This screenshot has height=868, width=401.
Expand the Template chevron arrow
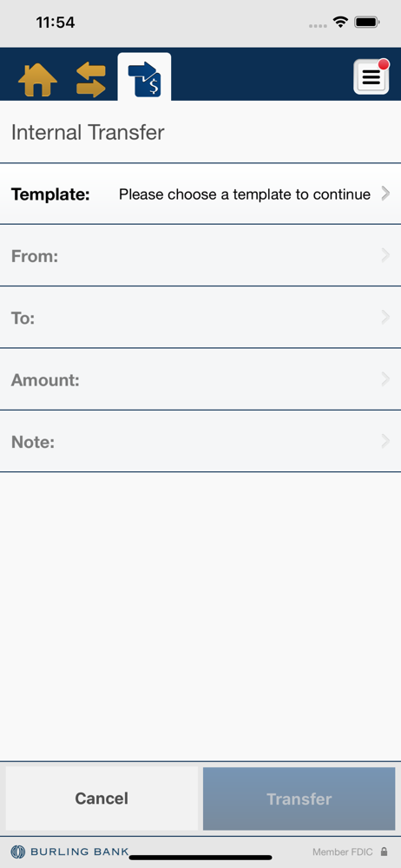click(386, 194)
